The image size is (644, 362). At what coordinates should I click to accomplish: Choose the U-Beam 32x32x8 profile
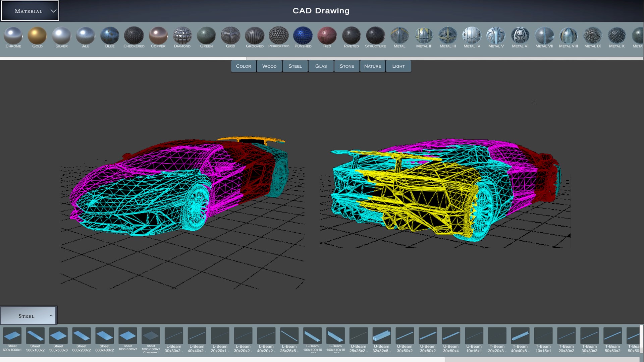(x=381, y=336)
